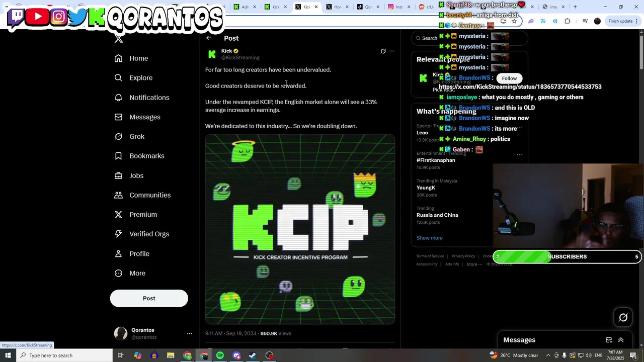Viewport: 644px width, 362px height.
Task: Expand the footer More dropdown
Action: coord(474,264)
